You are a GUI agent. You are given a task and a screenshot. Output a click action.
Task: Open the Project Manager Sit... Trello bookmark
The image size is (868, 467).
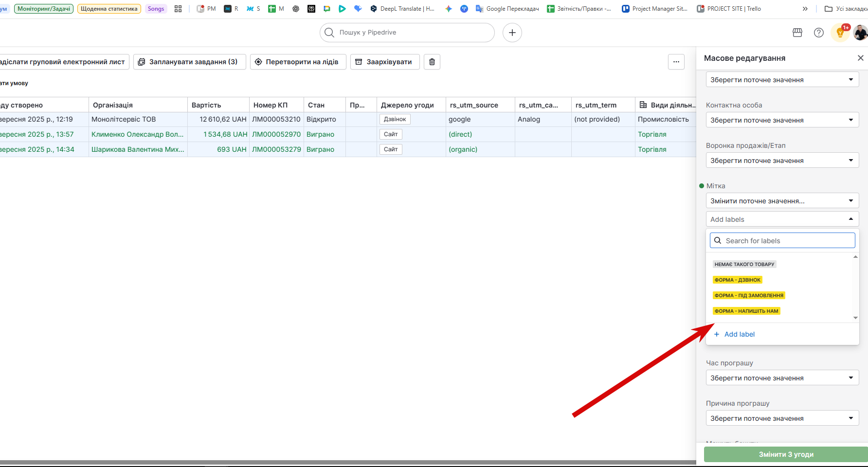pyautogui.click(x=655, y=9)
